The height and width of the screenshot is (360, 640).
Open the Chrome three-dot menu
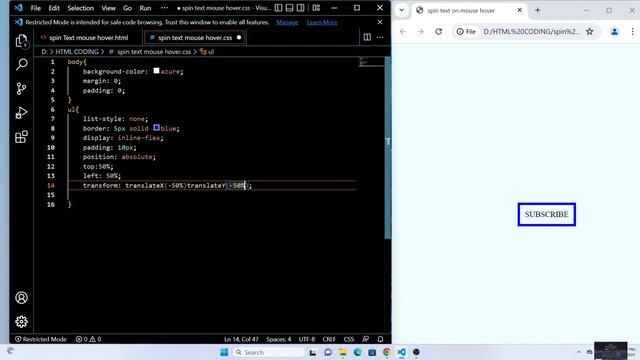(632, 31)
